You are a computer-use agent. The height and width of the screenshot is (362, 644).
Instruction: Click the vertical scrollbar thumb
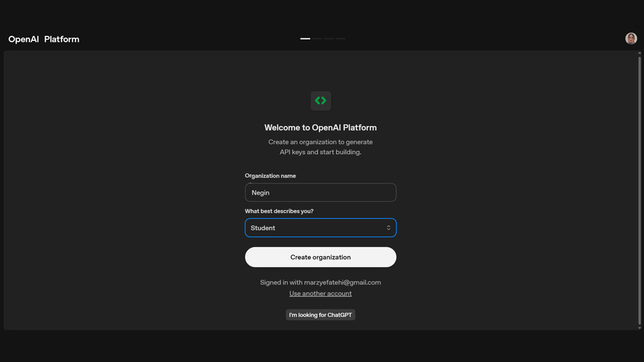pyautogui.click(x=640, y=189)
